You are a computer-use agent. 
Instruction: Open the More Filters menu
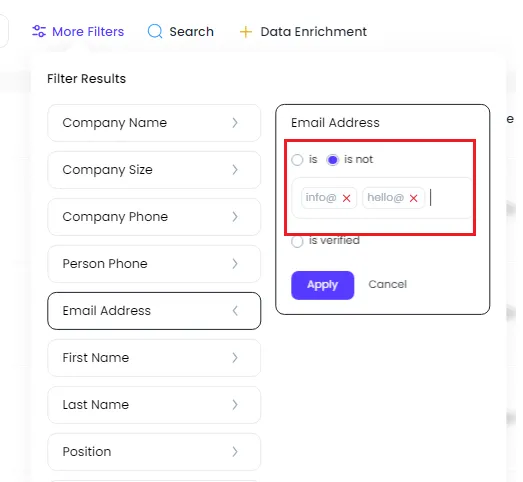click(78, 32)
